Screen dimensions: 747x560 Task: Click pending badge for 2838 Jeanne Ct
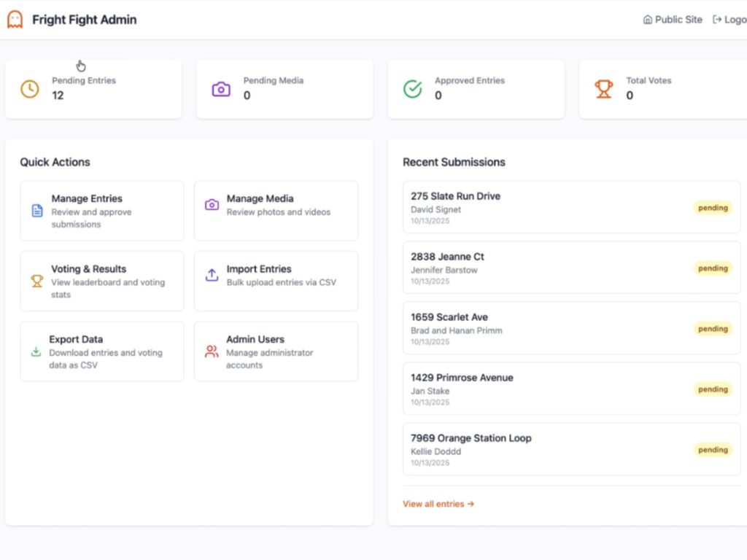(713, 268)
